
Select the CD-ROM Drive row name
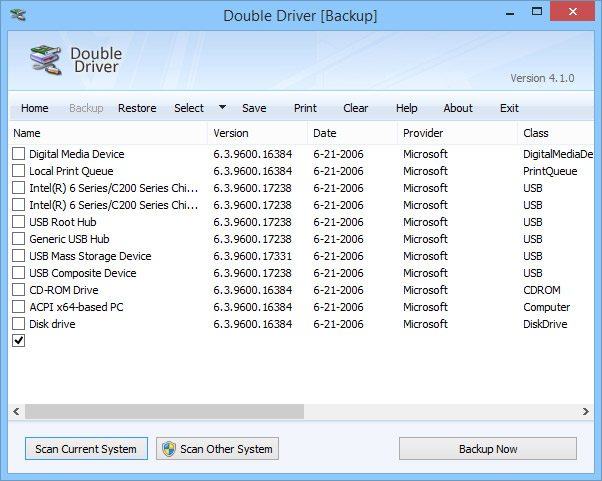point(64,290)
